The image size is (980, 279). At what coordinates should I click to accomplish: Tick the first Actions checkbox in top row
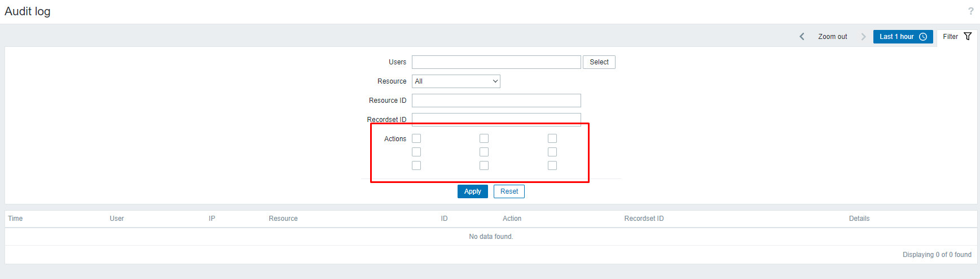[x=416, y=138]
